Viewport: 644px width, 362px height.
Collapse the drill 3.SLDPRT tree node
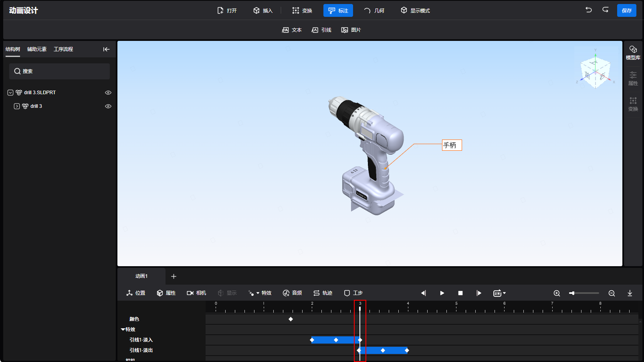[10, 93]
